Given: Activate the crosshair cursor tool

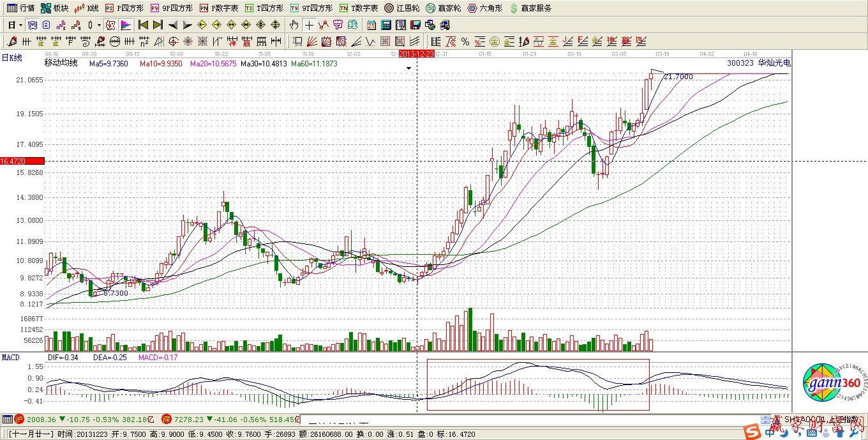Looking at the screenshot, I should point(309,25).
